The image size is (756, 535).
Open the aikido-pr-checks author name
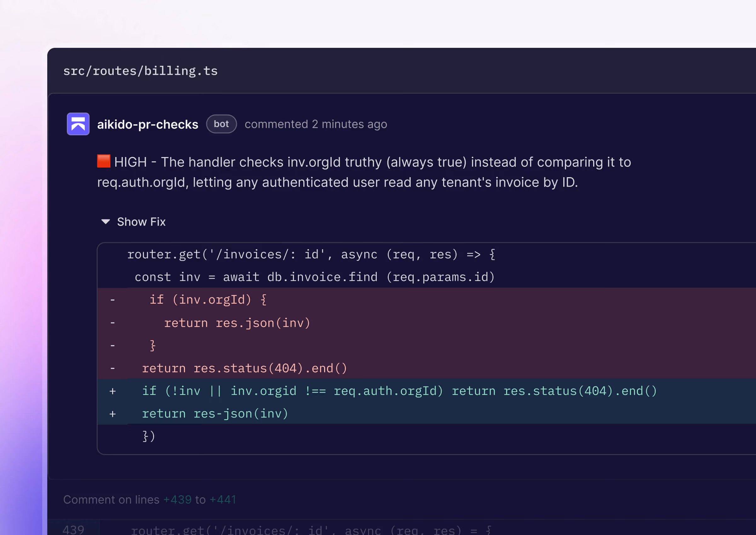(x=148, y=124)
